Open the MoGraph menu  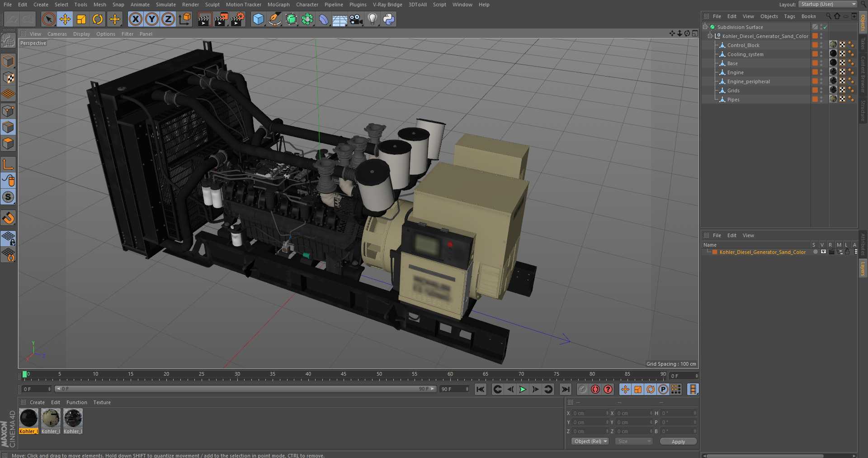(278, 5)
